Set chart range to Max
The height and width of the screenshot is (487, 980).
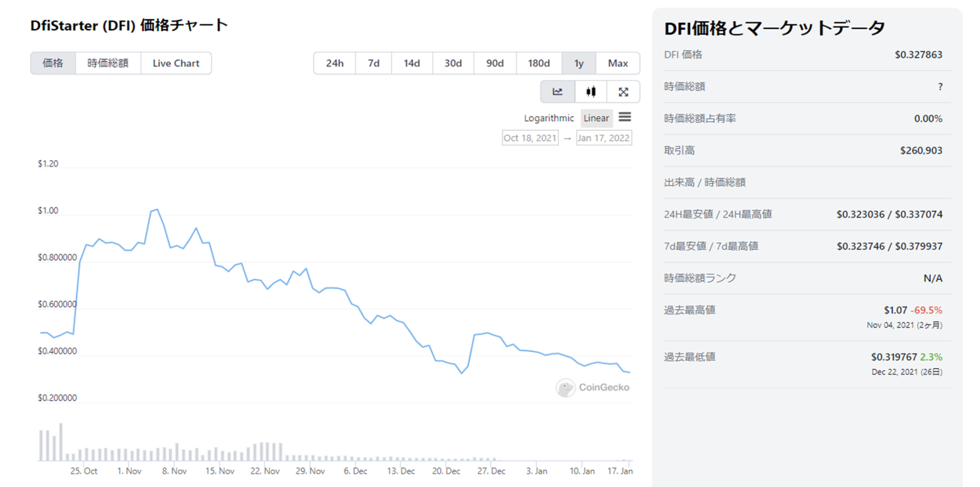point(618,63)
